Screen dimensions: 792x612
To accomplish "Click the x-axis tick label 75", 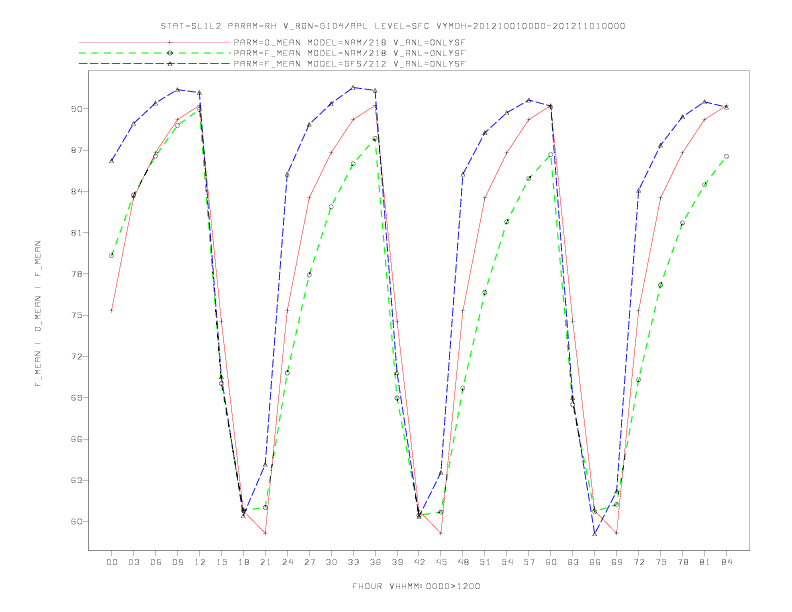I will pyautogui.click(x=661, y=562).
